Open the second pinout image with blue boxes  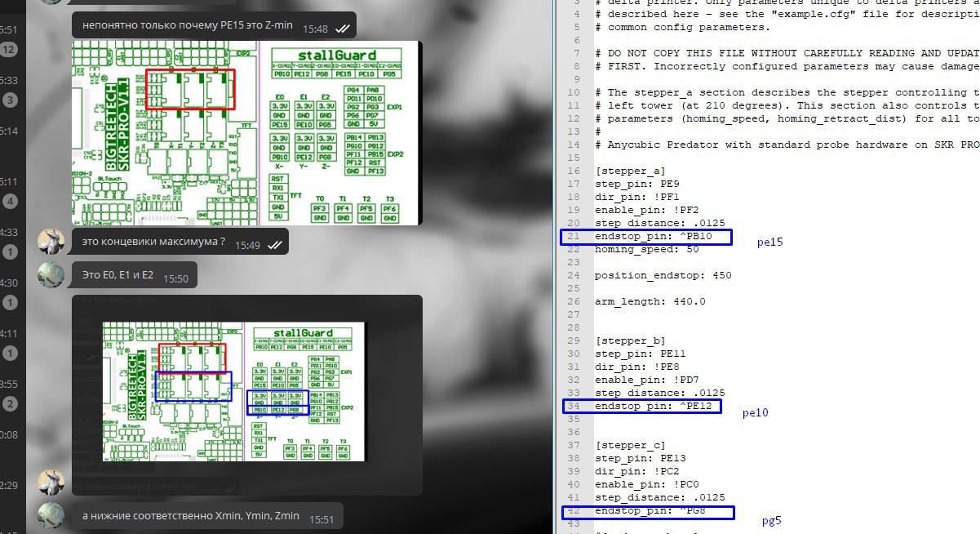click(x=247, y=395)
